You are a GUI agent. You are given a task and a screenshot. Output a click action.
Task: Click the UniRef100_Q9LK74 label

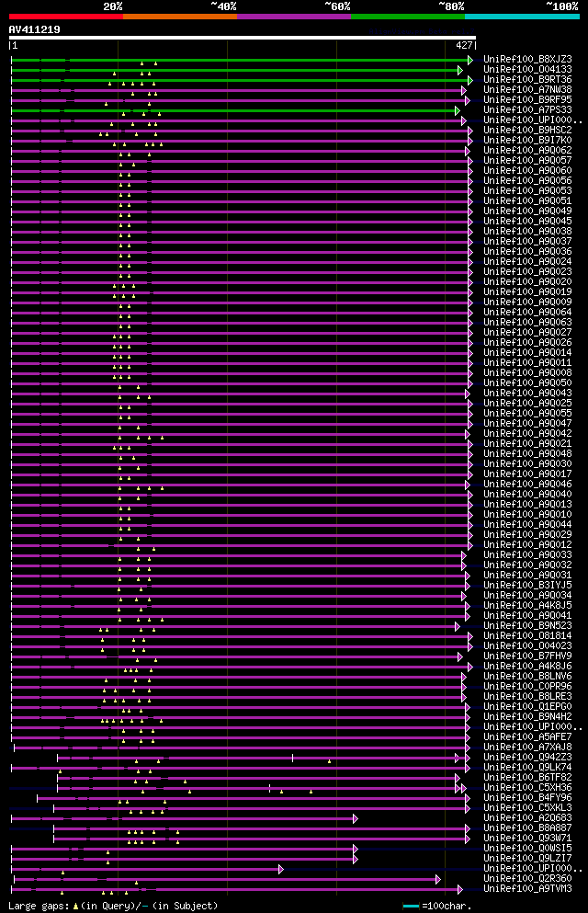click(527, 768)
